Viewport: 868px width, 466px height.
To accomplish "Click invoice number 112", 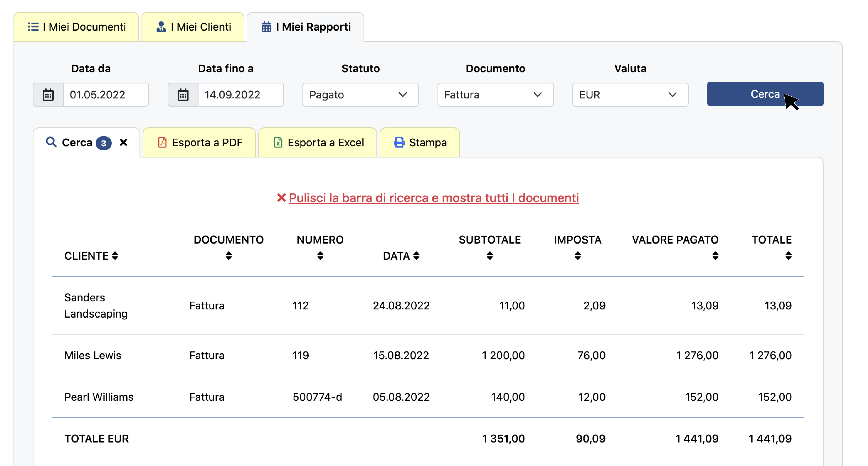I will 301,306.
